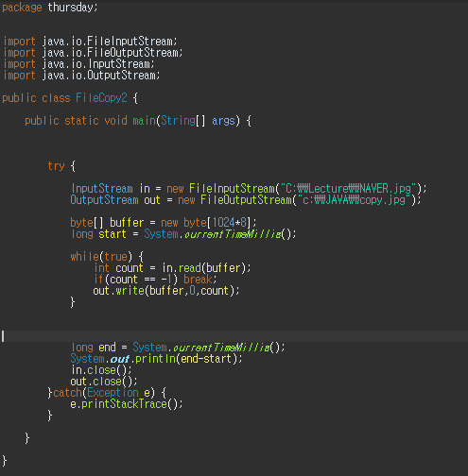Click the 'java.io.FileOutputStream' import line
This screenshot has width=468, height=476.
93,53
